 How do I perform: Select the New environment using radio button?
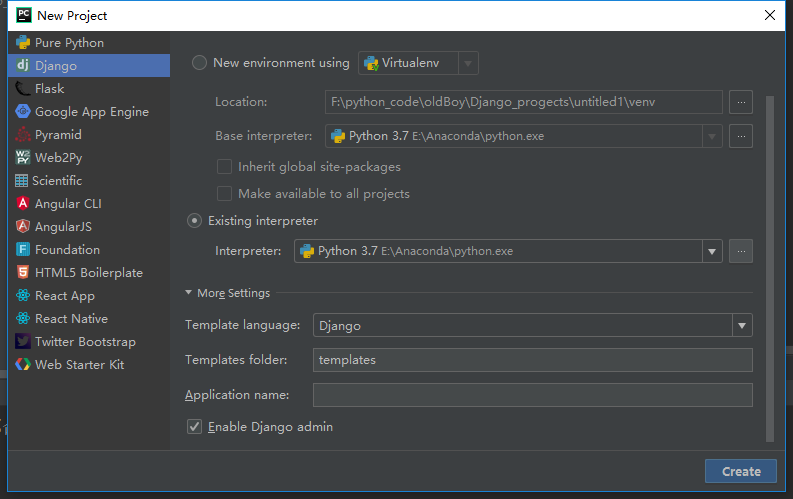pos(199,63)
